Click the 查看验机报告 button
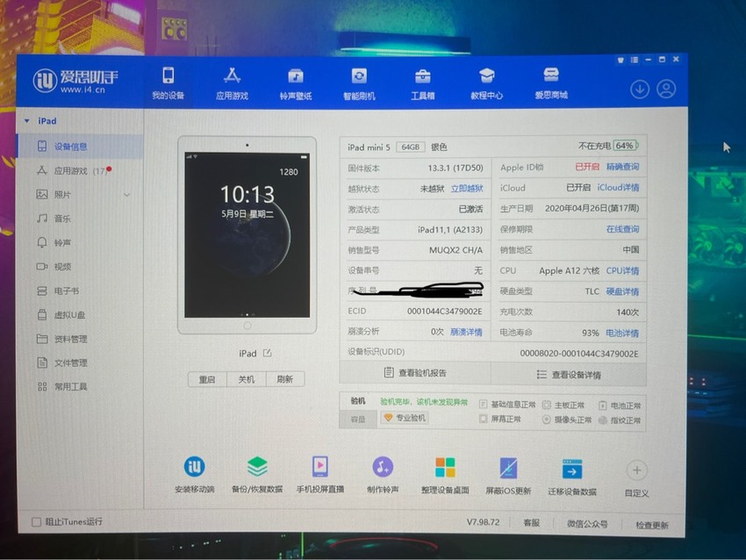This screenshot has width=746, height=560. pyautogui.click(x=415, y=372)
